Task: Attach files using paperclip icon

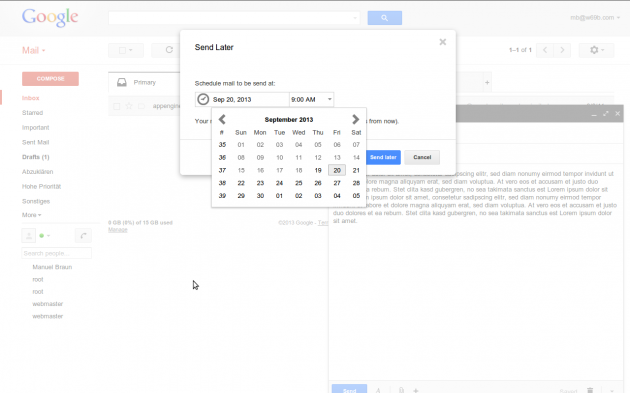Action: [x=401, y=390]
